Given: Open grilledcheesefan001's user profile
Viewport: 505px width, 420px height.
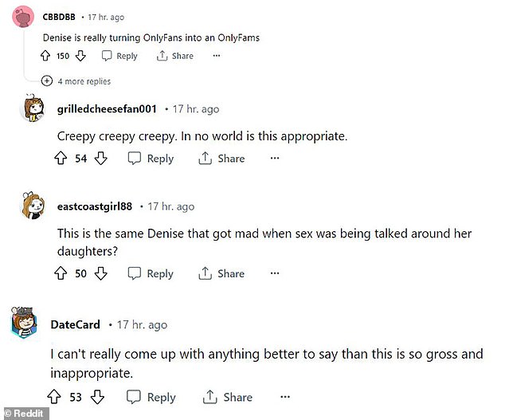Looking at the screenshot, I should pos(107,109).
